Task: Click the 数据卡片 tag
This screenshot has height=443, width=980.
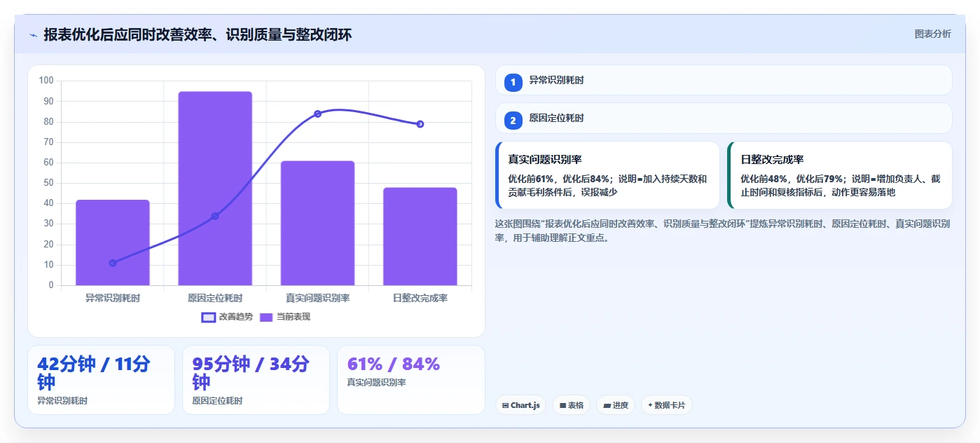Action: coord(666,405)
